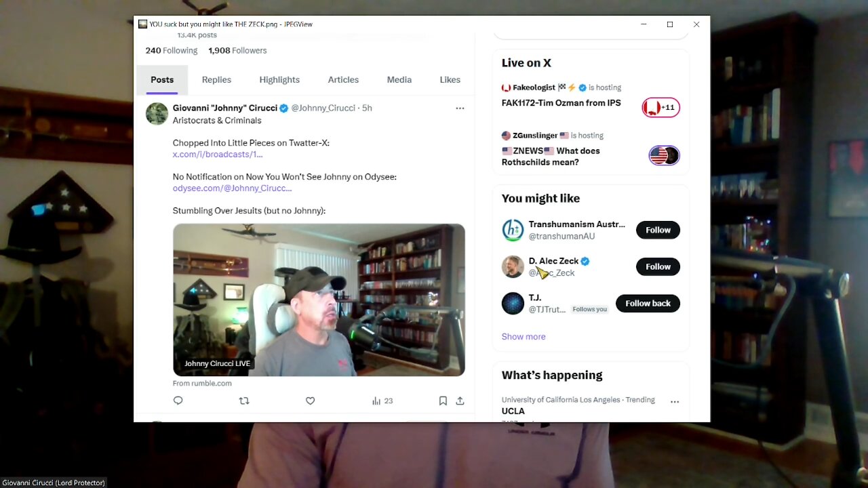This screenshot has height=488, width=868.
Task: View post analytics showing 23 views
Action: [x=382, y=401]
